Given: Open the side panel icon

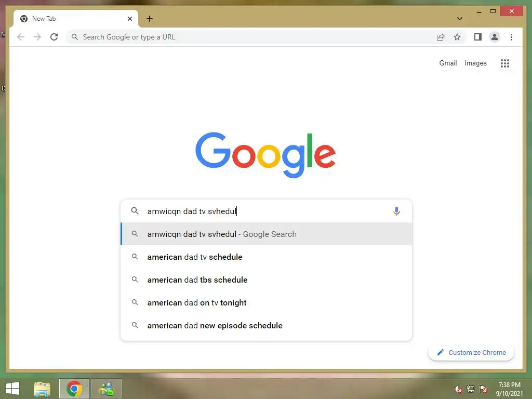Looking at the screenshot, I should click(478, 37).
